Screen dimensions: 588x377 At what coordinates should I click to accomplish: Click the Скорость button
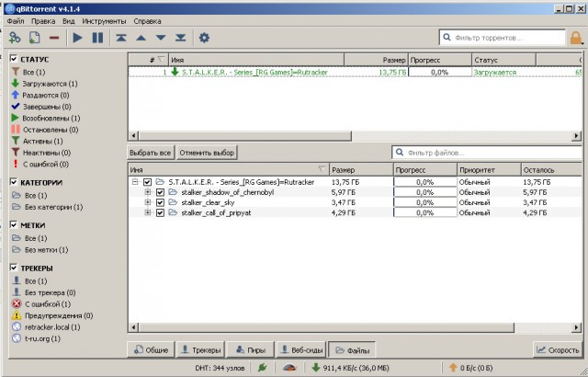pyautogui.click(x=558, y=350)
